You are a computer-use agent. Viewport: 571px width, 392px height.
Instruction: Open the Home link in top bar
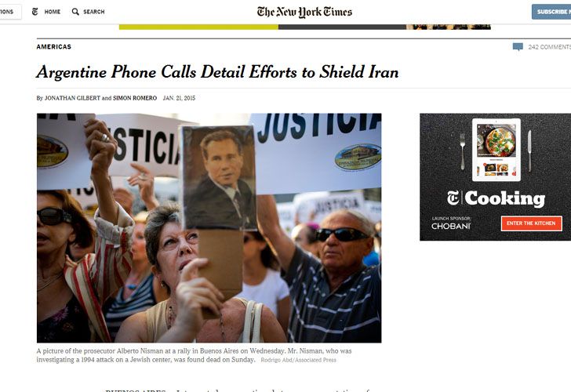pos(53,12)
